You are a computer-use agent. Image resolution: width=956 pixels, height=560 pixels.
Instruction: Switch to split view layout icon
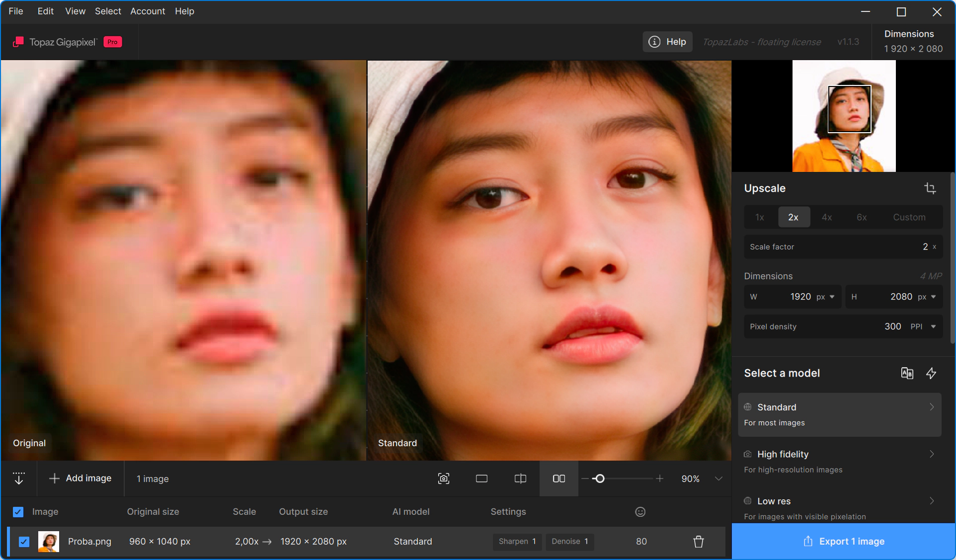coord(520,479)
